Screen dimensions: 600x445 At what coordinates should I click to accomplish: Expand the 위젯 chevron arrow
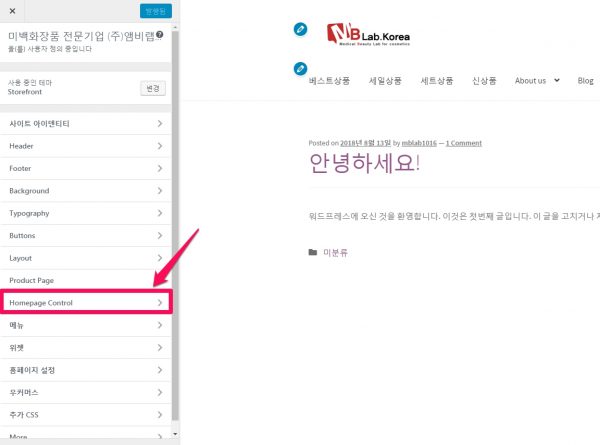tap(160, 347)
